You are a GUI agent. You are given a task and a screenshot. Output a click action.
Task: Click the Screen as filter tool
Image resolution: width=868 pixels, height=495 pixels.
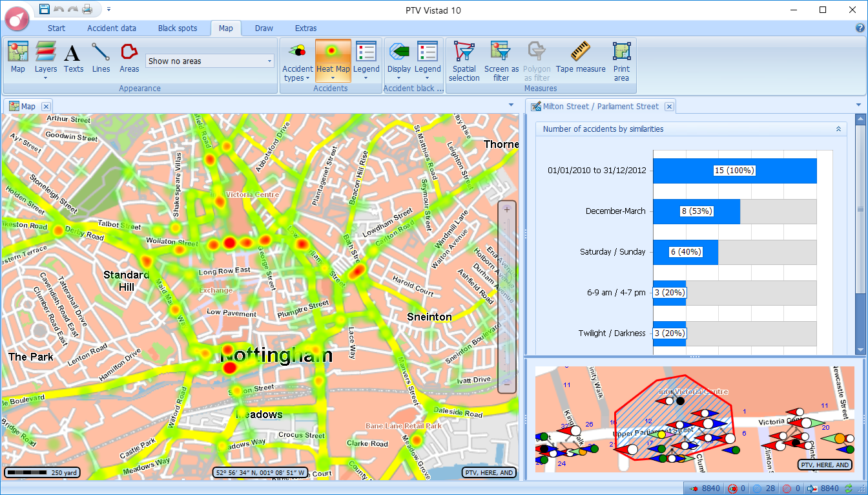coord(501,61)
